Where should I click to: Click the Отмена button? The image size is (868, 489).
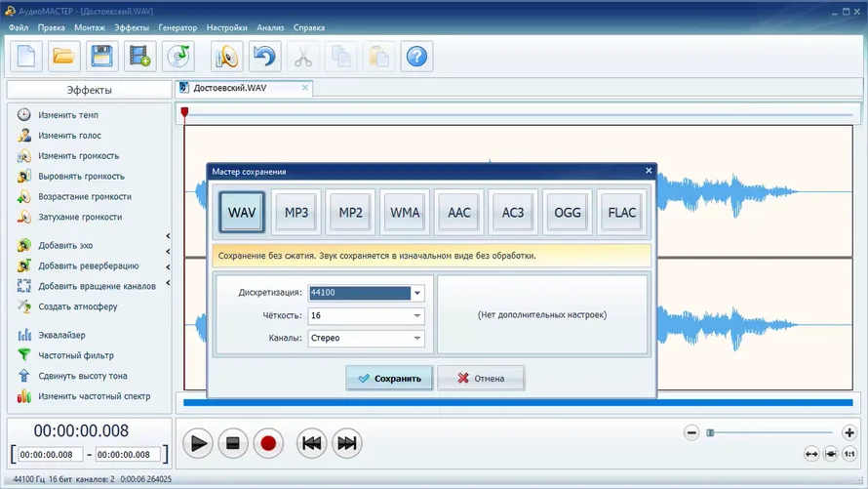(481, 379)
